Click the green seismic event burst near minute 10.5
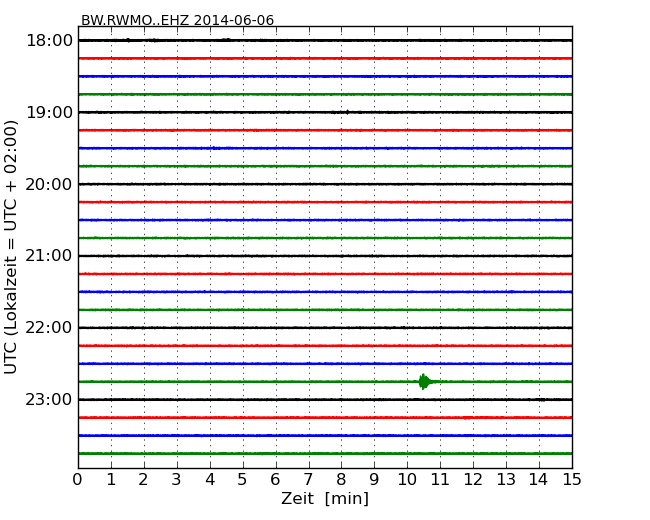This screenshot has height=520, width=650. (x=424, y=381)
